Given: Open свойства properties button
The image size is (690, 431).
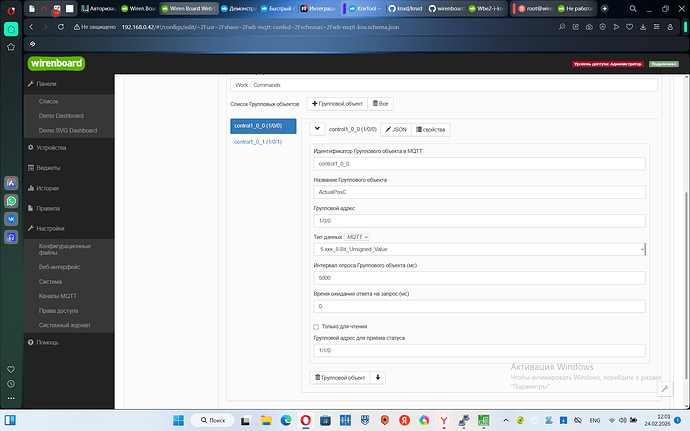Looking at the screenshot, I should point(430,129).
